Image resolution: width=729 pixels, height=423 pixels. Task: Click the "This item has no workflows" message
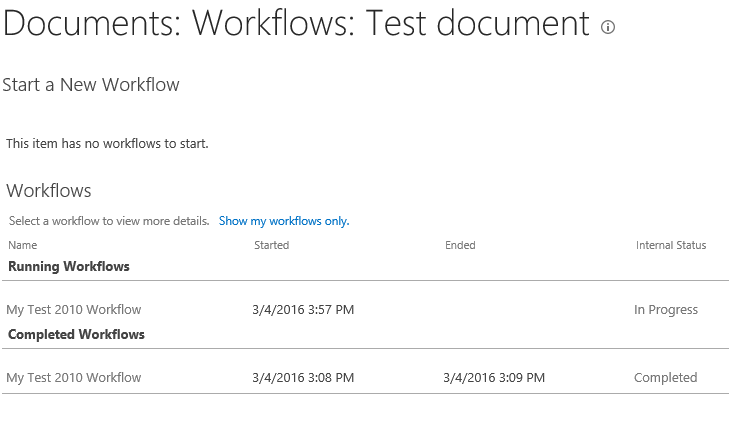pos(107,144)
